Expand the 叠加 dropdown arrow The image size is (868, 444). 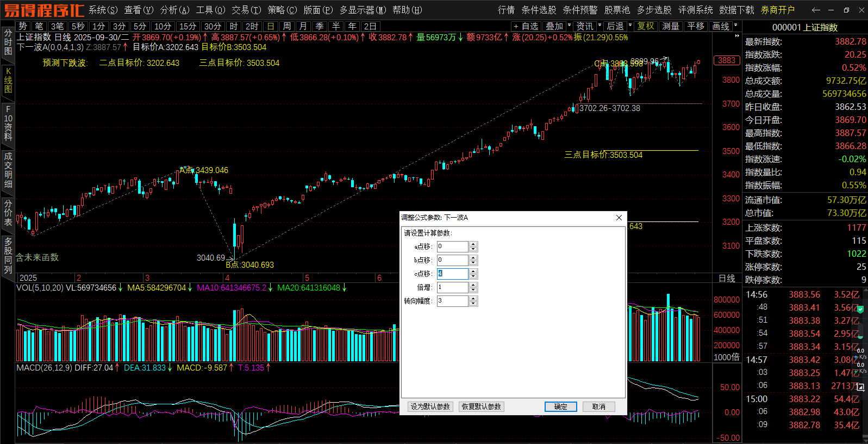pyautogui.click(x=570, y=26)
